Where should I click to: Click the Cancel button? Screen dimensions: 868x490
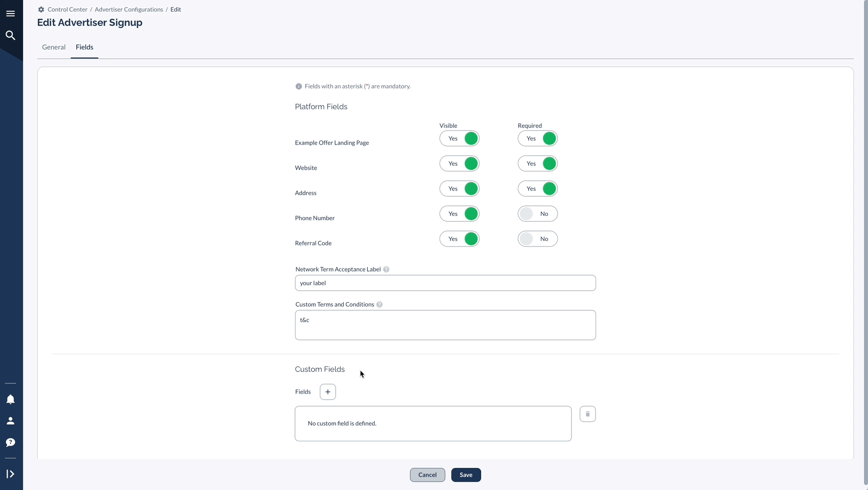pos(427,475)
